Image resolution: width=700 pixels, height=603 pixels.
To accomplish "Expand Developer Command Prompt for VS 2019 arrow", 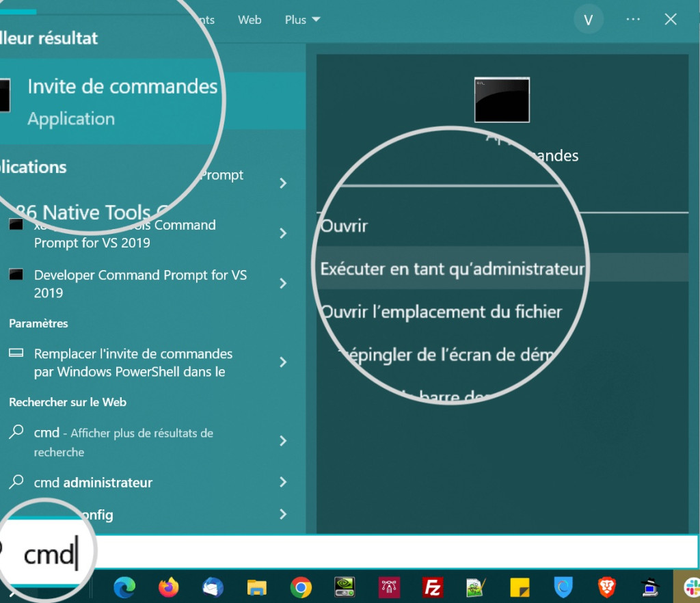I will (283, 284).
